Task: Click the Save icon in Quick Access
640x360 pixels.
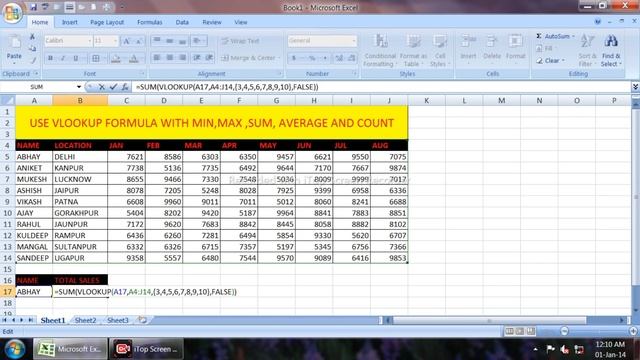Action: [33, 7]
